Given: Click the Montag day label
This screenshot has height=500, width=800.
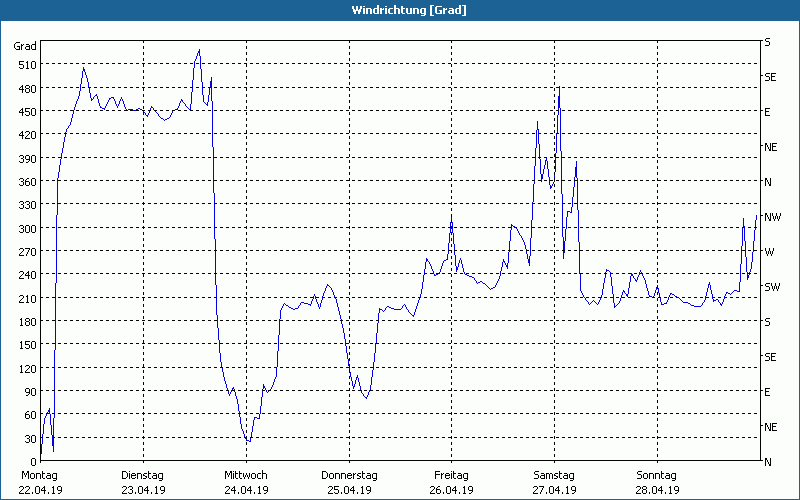Looking at the screenshot, I should (x=39, y=475).
